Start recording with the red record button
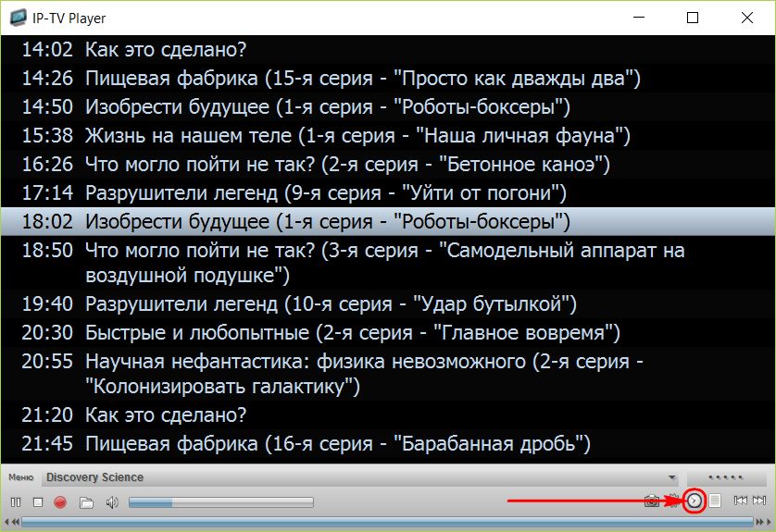The image size is (776, 532). click(60, 502)
